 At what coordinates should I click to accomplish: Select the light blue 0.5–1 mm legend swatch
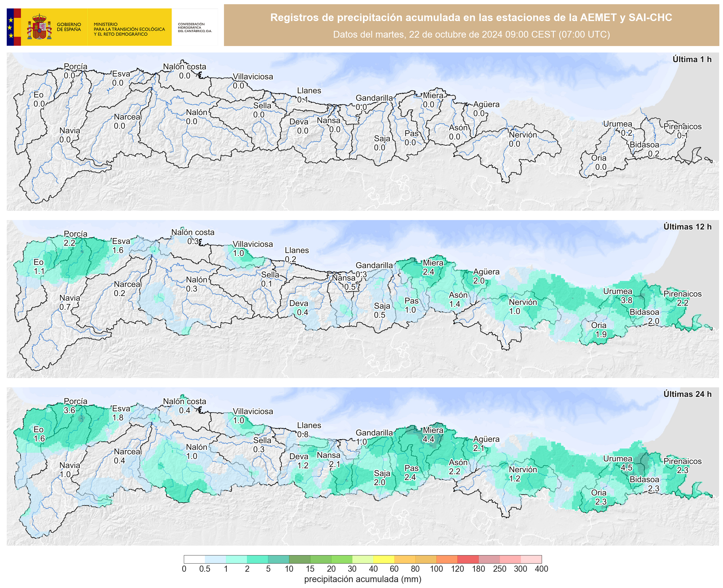(x=215, y=559)
